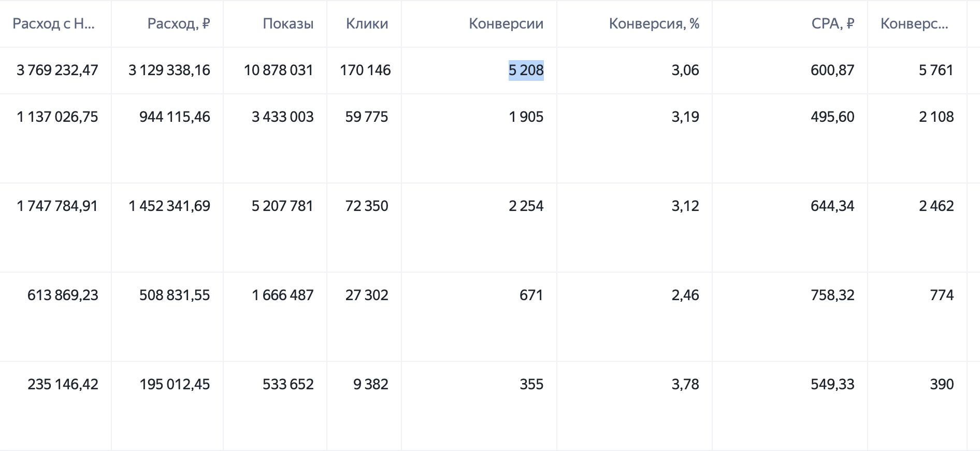Click the truncated Конверс... header at right
980x451 pixels.
point(914,24)
